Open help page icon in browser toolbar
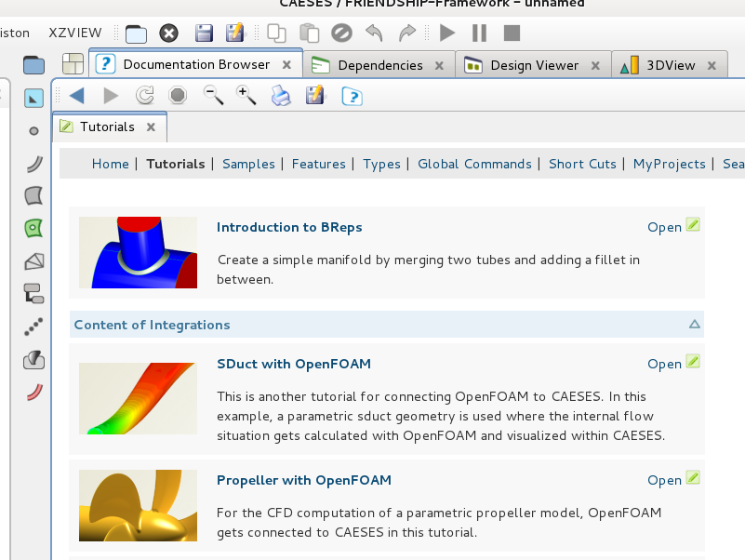 coord(353,97)
